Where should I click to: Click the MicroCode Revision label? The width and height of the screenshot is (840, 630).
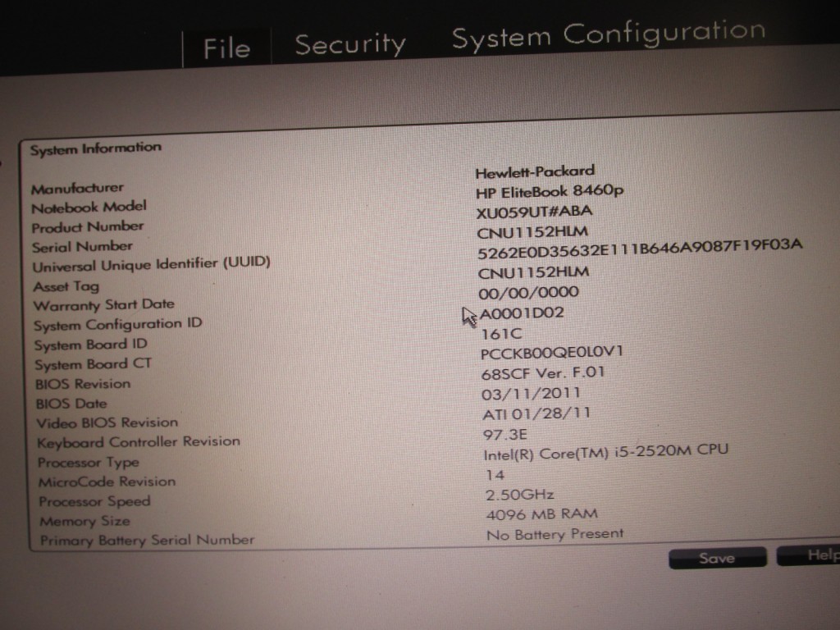point(107,482)
